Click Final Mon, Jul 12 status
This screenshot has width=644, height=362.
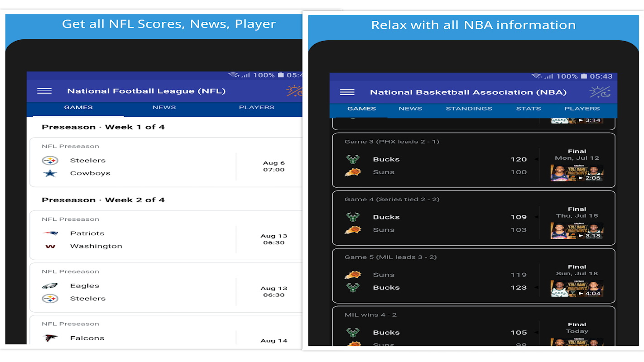tap(577, 155)
